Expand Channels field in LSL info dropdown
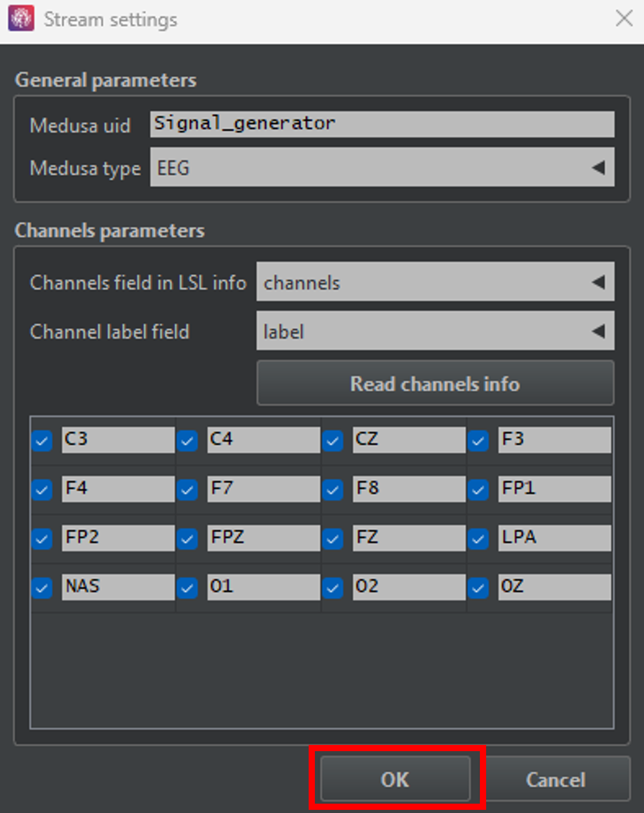 [435, 282]
